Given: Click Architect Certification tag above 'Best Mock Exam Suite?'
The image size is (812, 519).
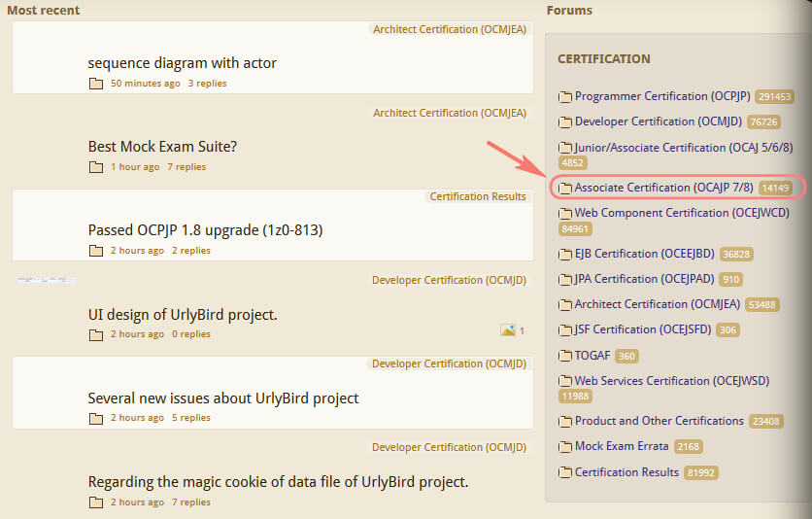Looking at the screenshot, I should [x=450, y=113].
